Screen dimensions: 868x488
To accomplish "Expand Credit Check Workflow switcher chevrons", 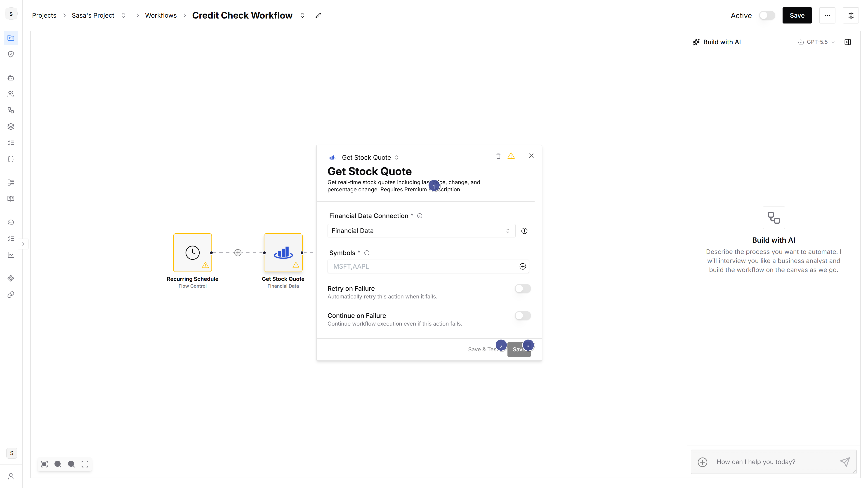I will pyautogui.click(x=302, y=16).
